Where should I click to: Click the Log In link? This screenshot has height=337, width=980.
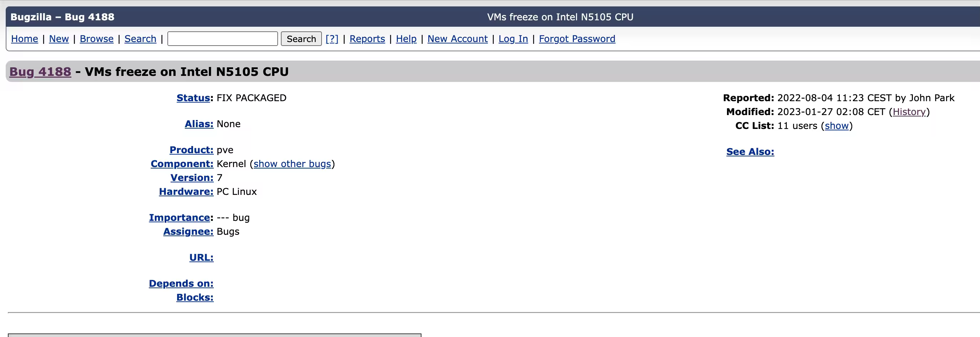(513, 39)
